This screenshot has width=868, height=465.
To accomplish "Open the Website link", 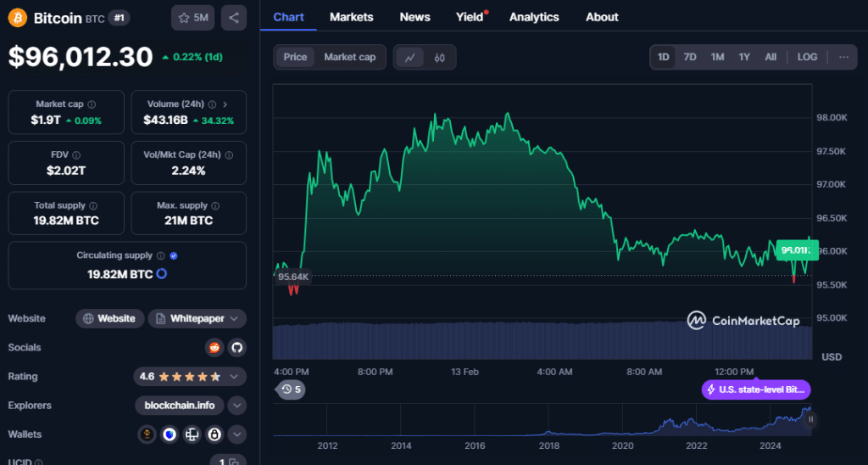I will (x=109, y=319).
